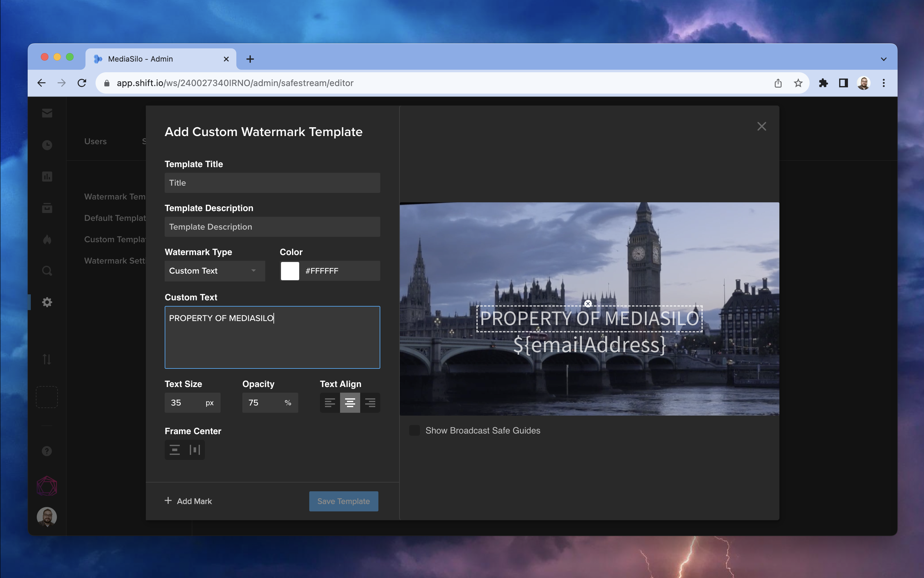This screenshot has height=578, width=924.
Task: Open a new browser tab
Action: 250,59
